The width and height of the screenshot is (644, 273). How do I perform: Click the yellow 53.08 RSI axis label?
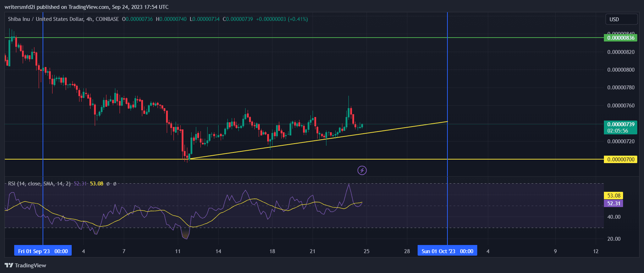coord(613,196)
